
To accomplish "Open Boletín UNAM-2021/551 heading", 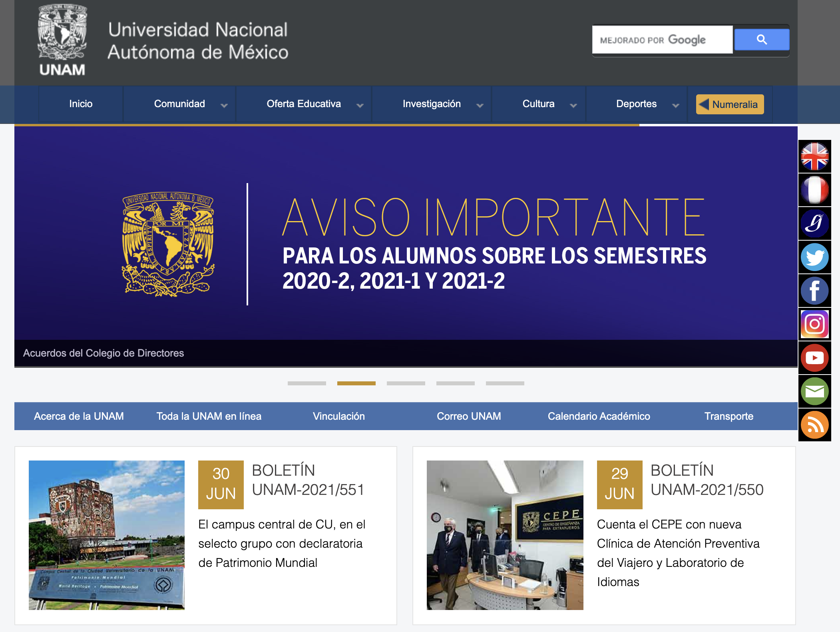I will [x=308, y=480].
